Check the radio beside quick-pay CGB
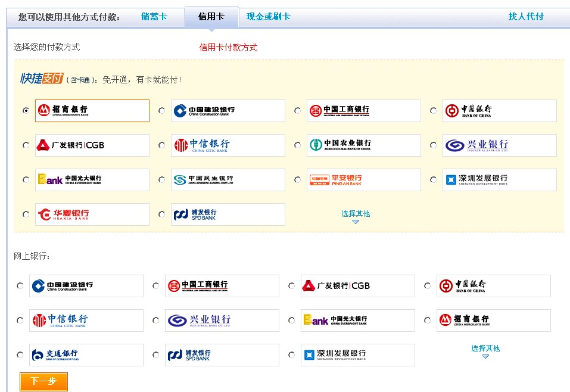570x392 pixels. pos(26,145)
